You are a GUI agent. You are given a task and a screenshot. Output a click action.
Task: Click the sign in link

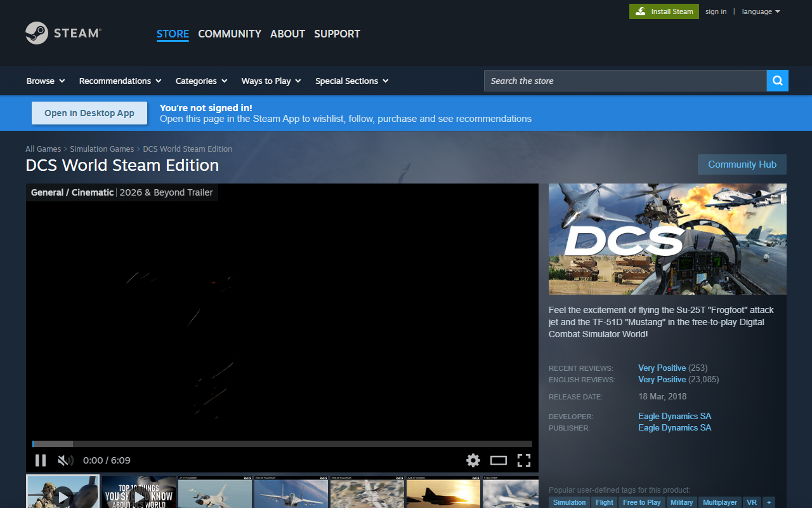(x=716, y=11)
